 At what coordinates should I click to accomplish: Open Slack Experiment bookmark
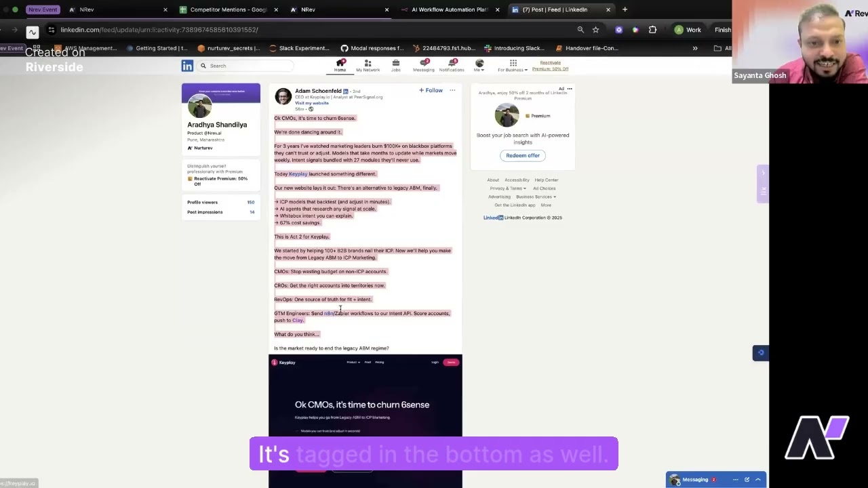299,48
